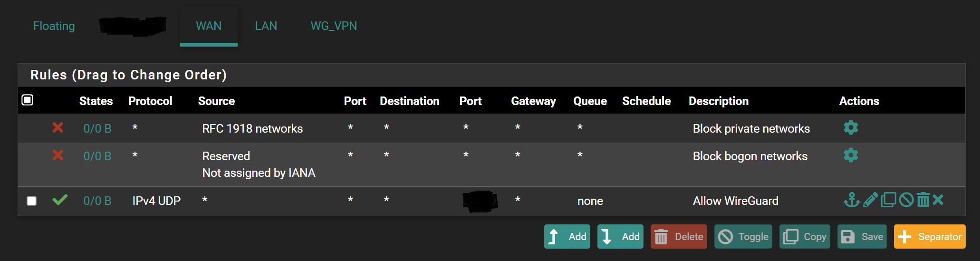The image size is (980, 261).
Task: Edit the Allow WireGuard rule with pencil icon
Action: (x=870, y=200)
